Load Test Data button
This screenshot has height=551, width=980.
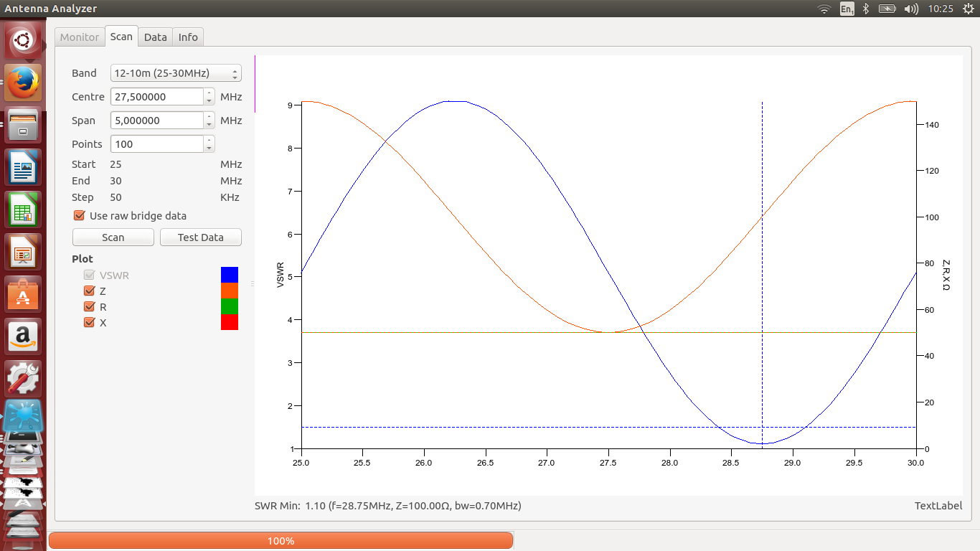click(x=201, y=237)
